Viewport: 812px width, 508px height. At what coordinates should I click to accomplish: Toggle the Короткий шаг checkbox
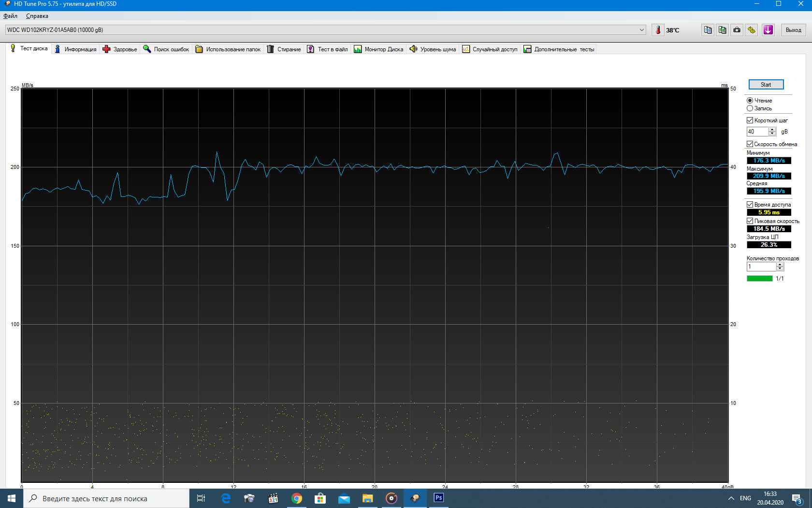(750, 120)
